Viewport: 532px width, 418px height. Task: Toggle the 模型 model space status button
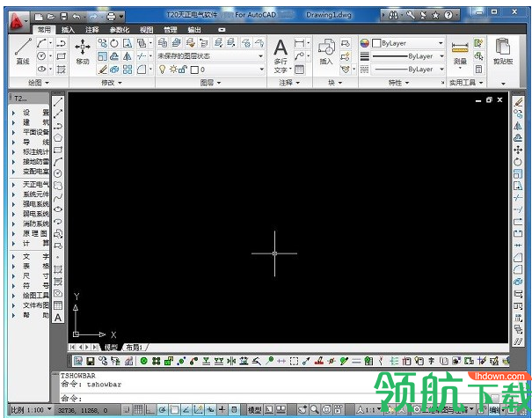coord(254,409)
